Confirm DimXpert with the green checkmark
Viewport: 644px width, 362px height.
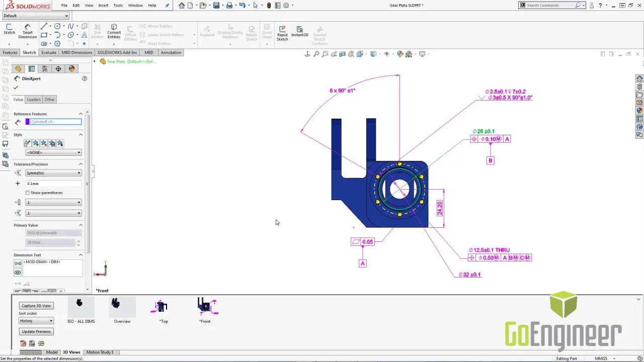pyautogui.click(x=16, y=88)
